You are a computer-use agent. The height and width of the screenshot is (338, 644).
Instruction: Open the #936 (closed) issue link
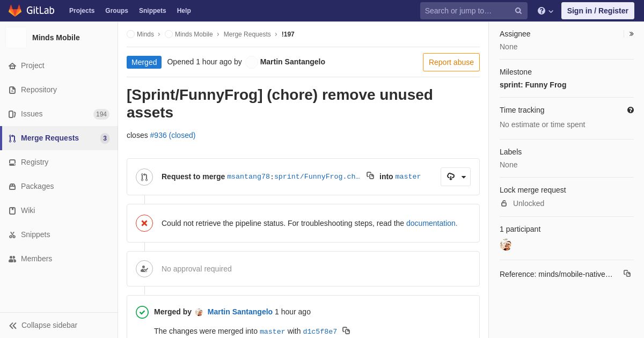173,135
